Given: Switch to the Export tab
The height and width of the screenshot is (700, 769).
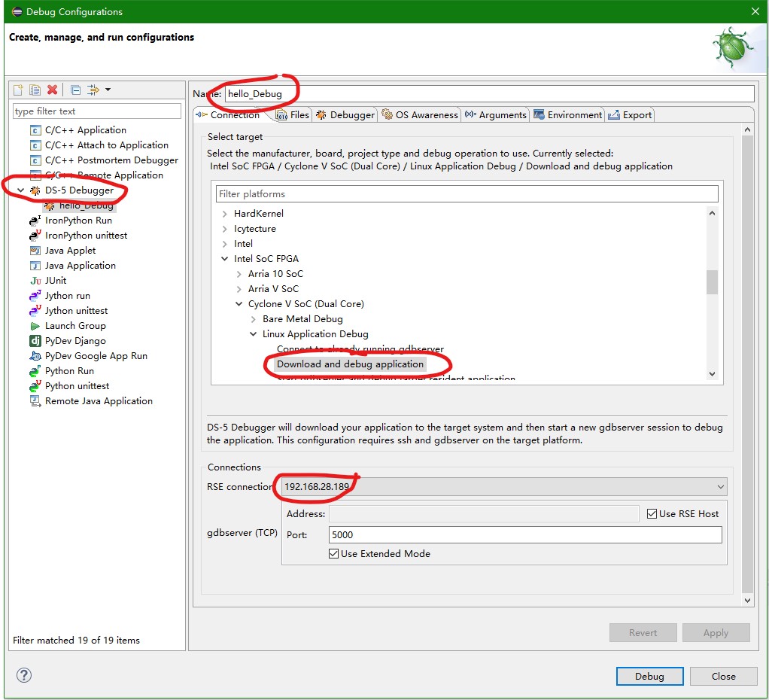Looking at the screenshot, I should [630, 115].
